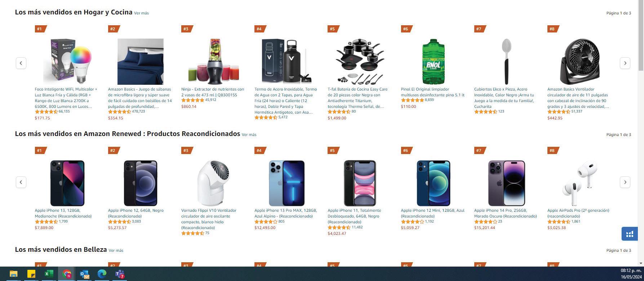Click the page vertical scrollbar

641,133
